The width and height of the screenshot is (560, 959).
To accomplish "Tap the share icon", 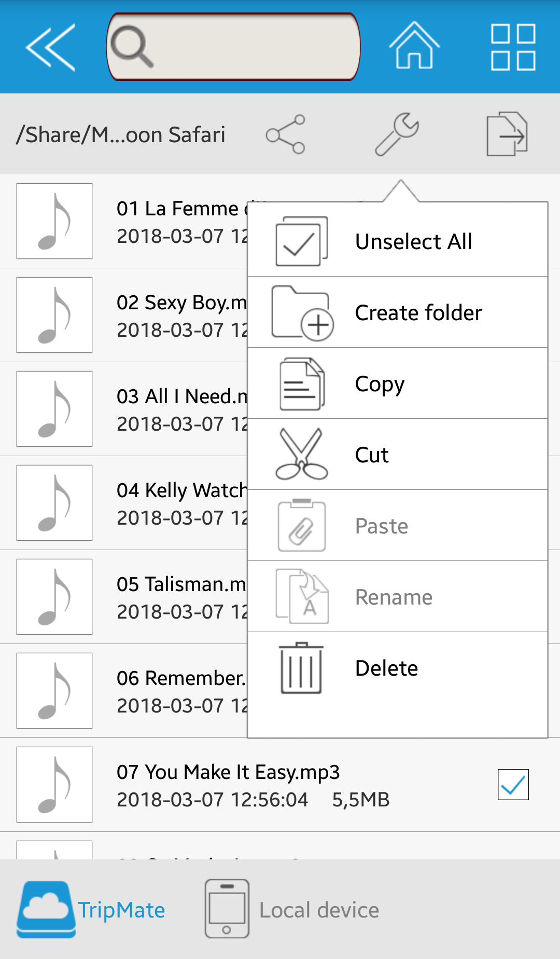I will [285, 134].
